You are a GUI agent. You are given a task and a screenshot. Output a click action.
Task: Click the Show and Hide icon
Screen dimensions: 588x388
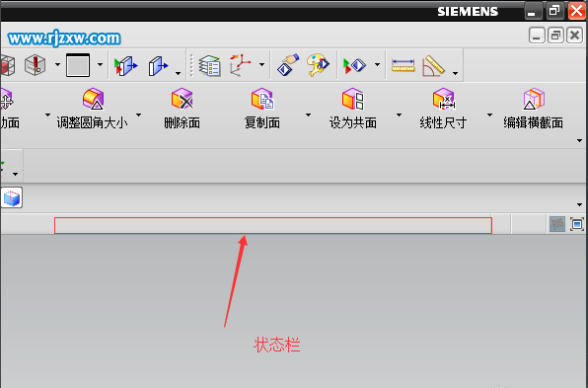click(x=354, y=65)
